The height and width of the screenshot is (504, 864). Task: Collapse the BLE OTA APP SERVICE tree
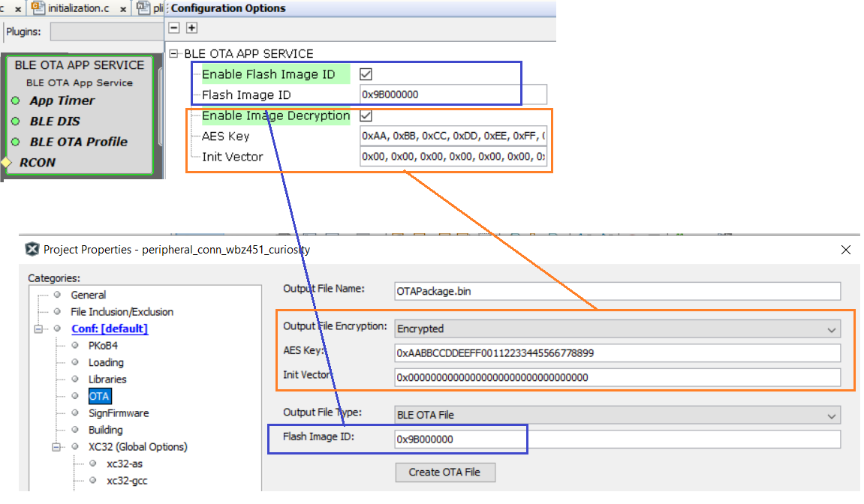coord(175,54)
